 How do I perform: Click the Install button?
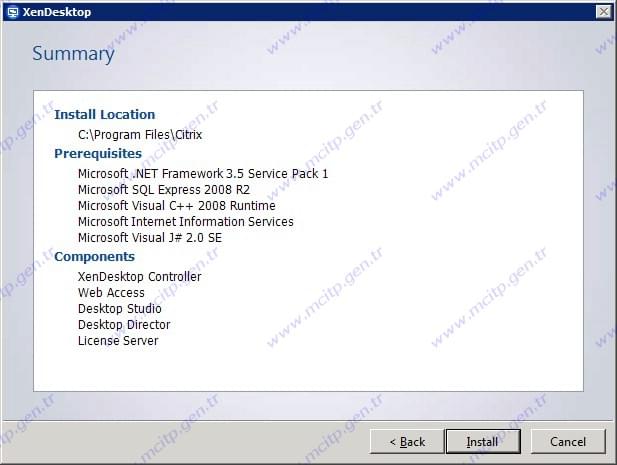[483, 441]
